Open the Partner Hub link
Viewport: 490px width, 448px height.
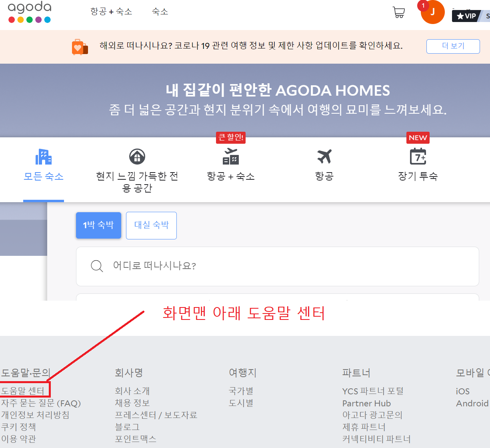(366, 403)
